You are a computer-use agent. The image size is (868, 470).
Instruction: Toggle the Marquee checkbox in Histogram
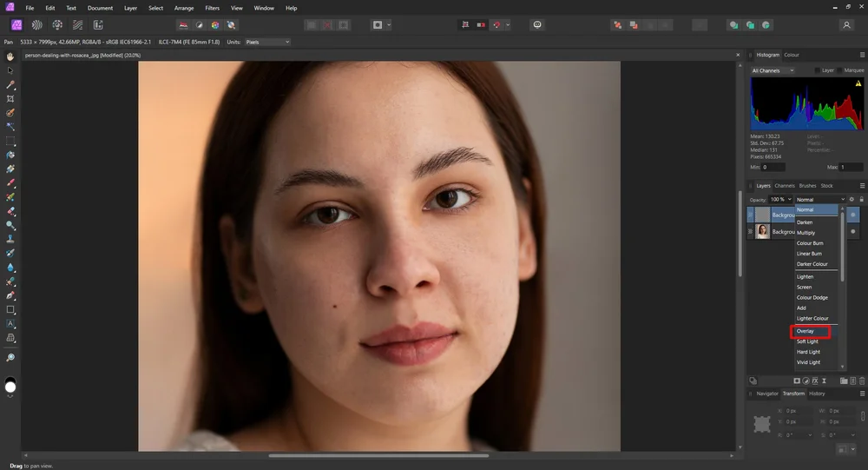pos(839,70)
